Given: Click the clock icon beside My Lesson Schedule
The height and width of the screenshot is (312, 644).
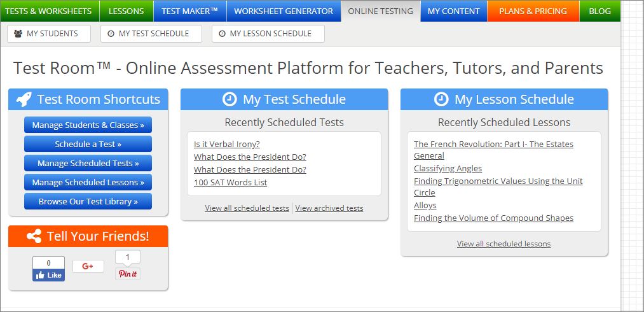Looking at the screenshot, I should tap(441, 99).
